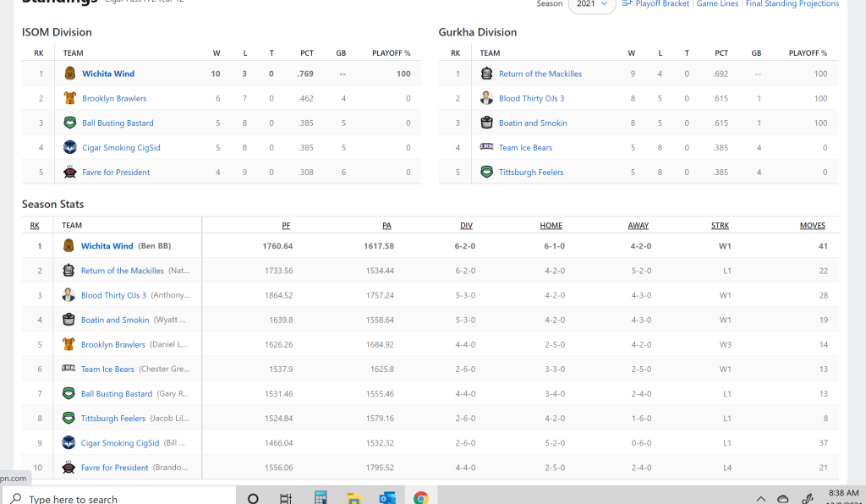Click Brooklyn Brawlers logo in ISOM Division

[69, 98]
